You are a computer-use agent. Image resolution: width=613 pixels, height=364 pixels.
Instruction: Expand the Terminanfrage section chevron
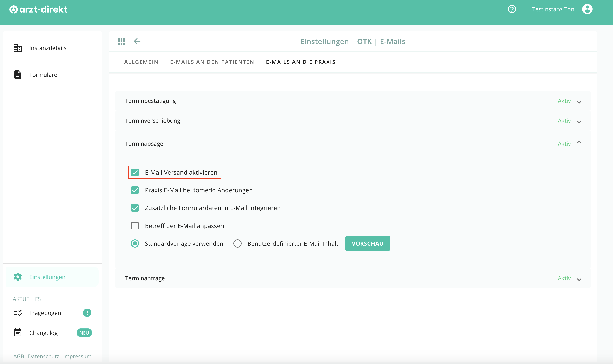point(579,279)
